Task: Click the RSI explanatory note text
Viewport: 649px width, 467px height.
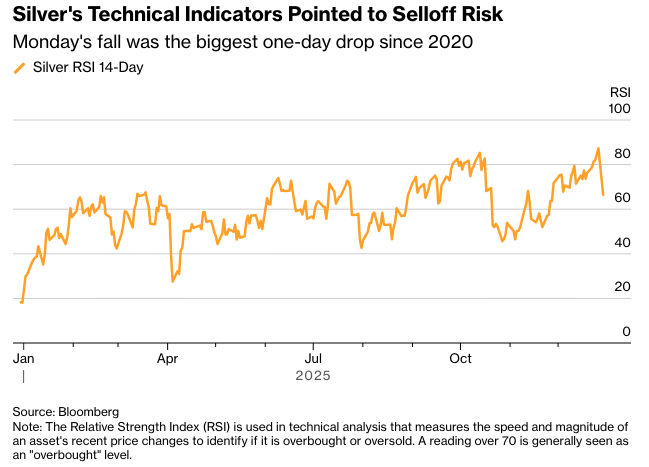Action: 322,440
